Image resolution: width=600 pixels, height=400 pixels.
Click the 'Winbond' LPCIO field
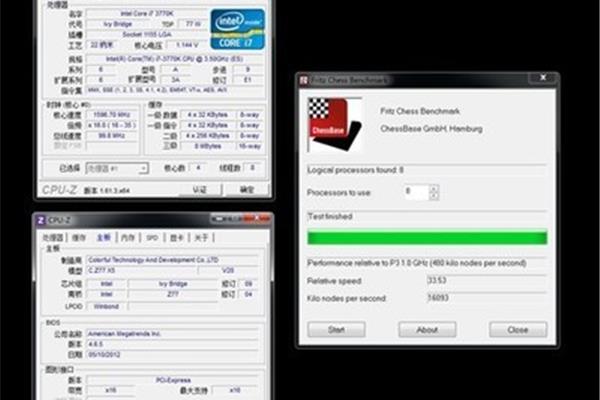(106, 306)
